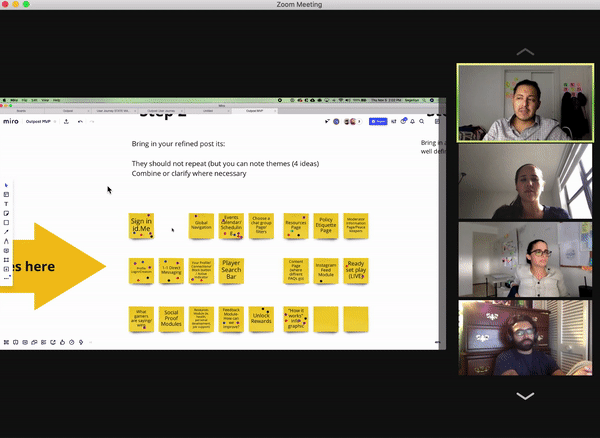Open the Help menu in shared screen
600x438 pixels.
(56, 100)
